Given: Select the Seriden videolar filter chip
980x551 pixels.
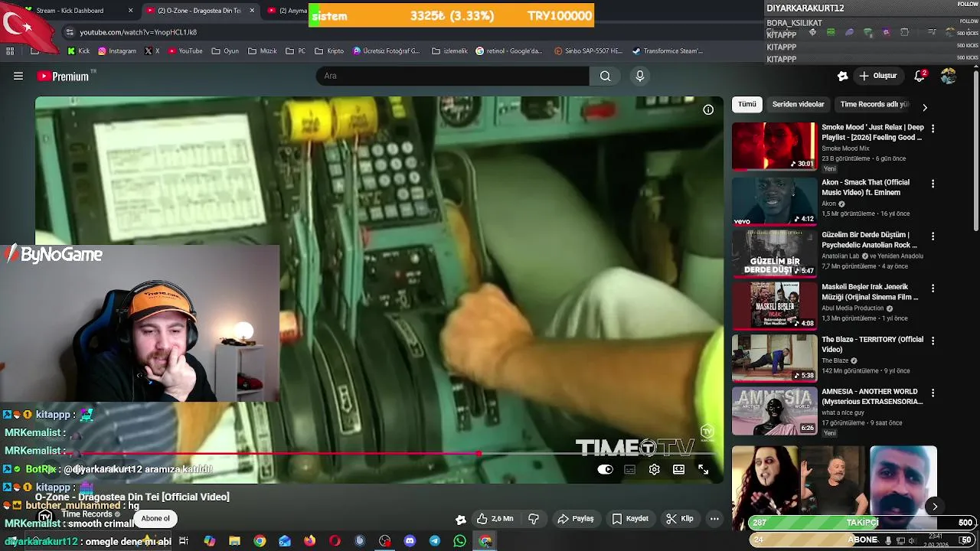Looking at the screenshot, I should 798,105.
